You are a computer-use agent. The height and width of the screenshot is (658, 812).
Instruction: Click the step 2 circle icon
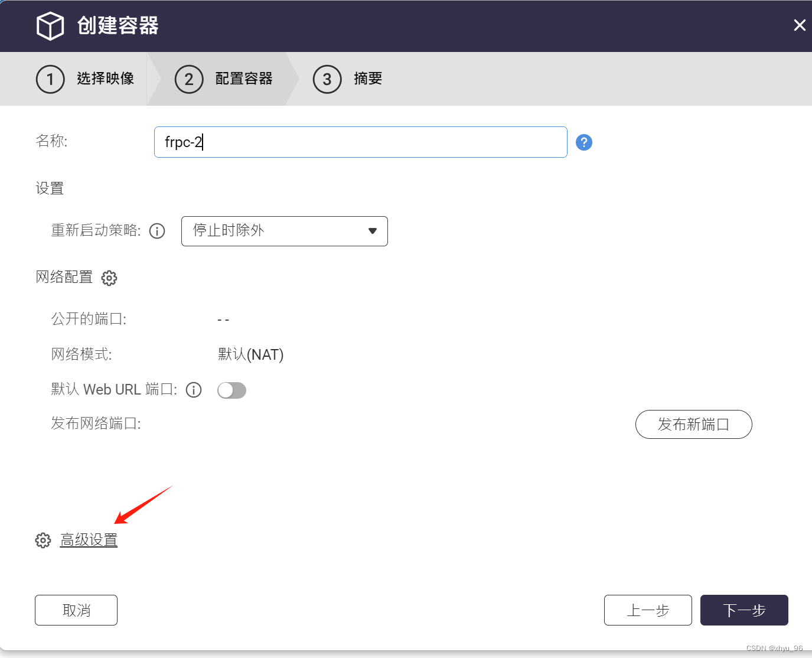click(189, 79)
